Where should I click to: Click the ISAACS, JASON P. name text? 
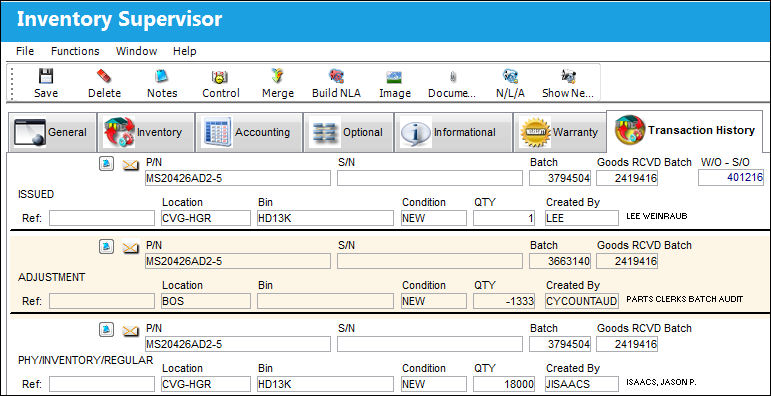[662, 382]
